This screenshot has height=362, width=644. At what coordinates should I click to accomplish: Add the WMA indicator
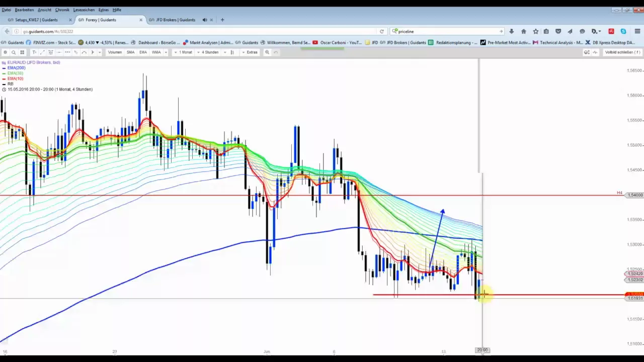point(156,52)
